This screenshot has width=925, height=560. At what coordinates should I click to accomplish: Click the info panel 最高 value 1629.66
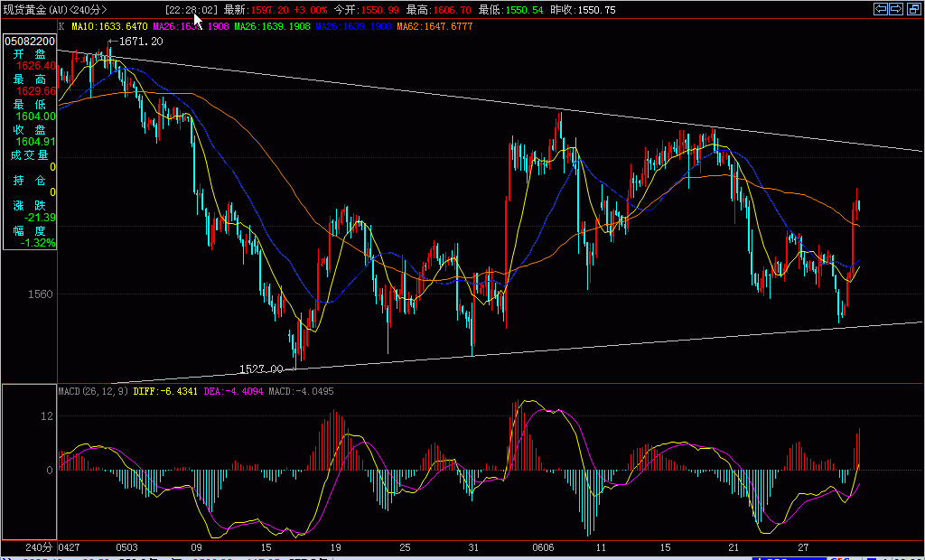point(36,91)
